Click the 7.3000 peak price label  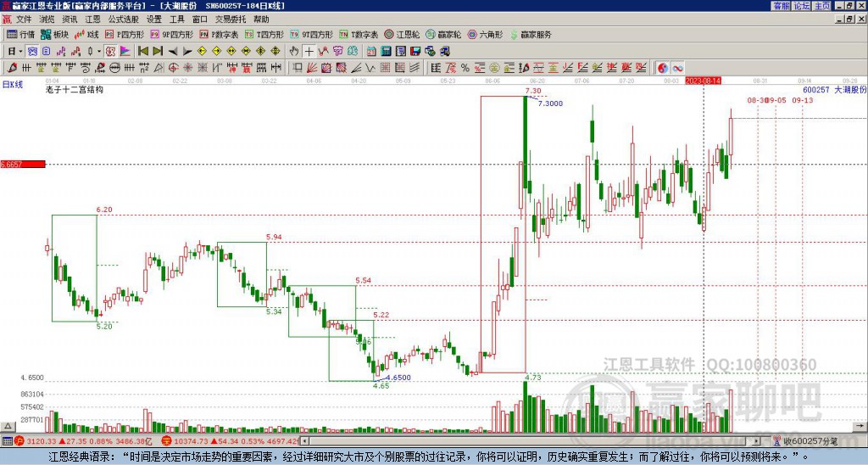pos(550,104)
